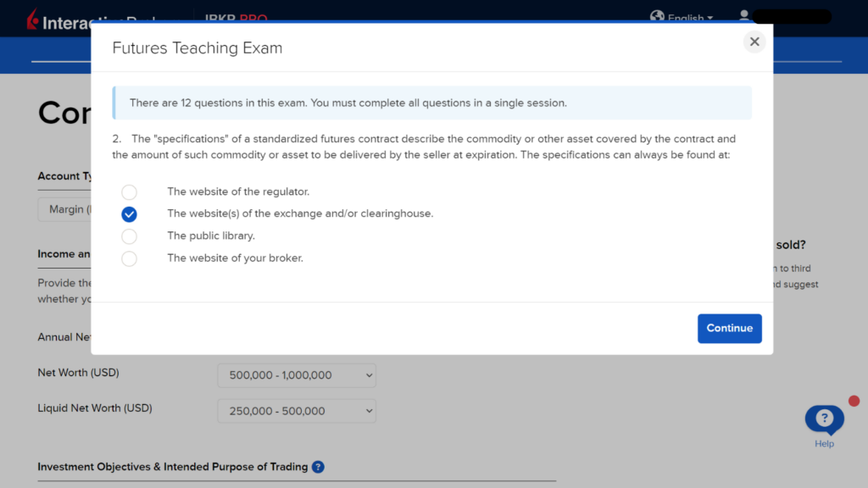868x488 pixels.
Task: Select 'The website of the regulator' option
Action: point(129,191)
